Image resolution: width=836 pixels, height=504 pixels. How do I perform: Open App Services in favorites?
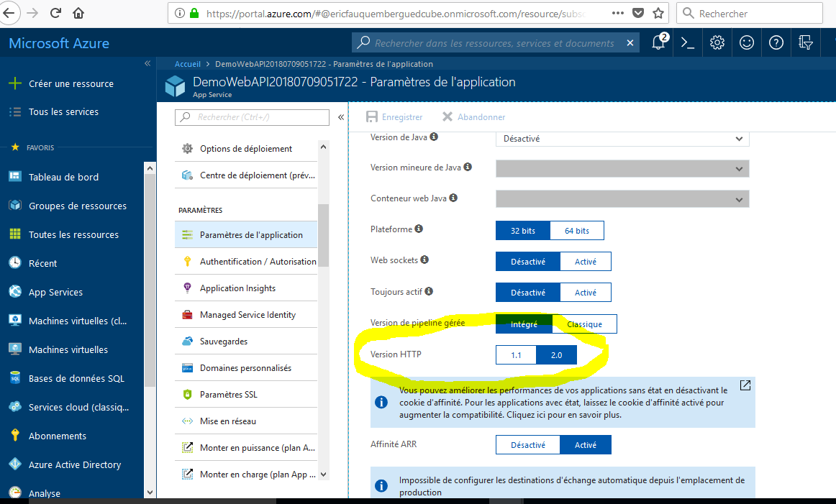pos(55,292)
